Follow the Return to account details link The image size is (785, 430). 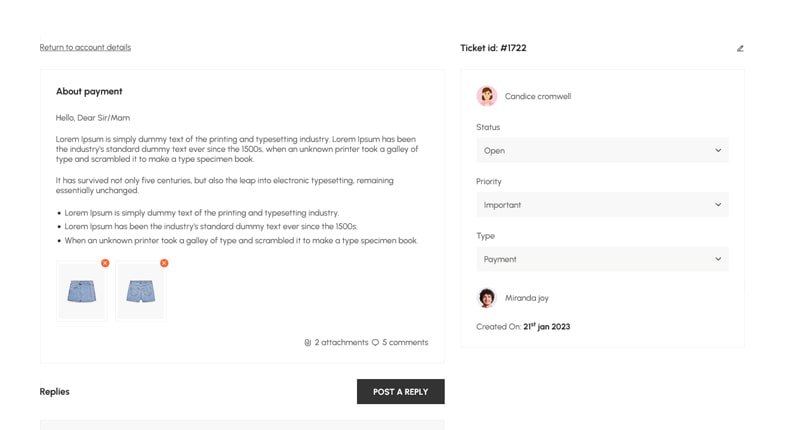point(85,47)
